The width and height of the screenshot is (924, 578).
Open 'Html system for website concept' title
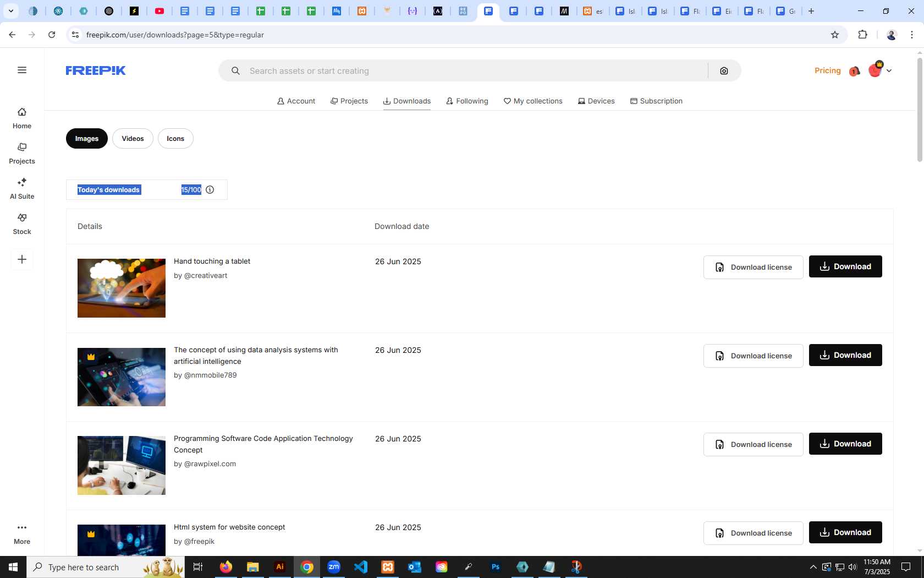click(229, 527)
